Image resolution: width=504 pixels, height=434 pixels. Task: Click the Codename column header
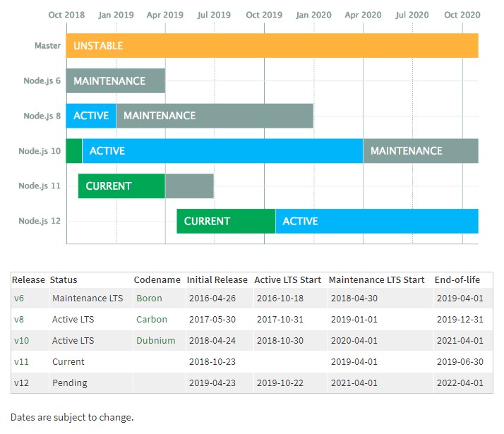[157, 279]
